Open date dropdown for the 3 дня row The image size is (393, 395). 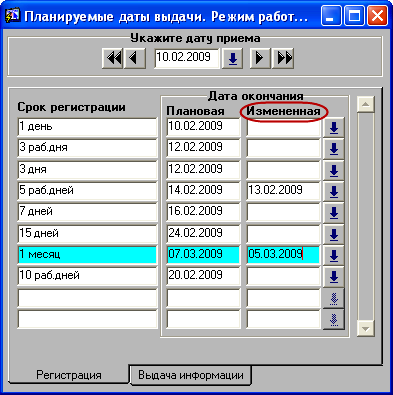point(334,170)
